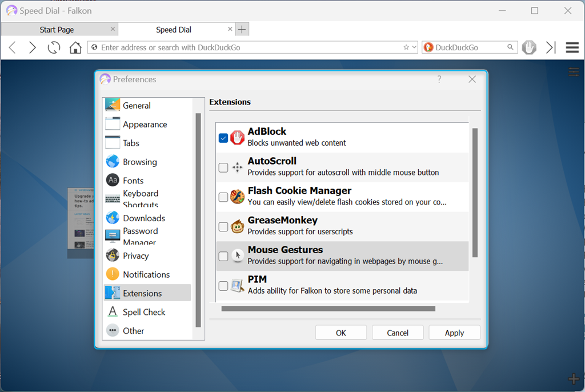Go back using the back arrow
The image size is (585, 392).
13,47
